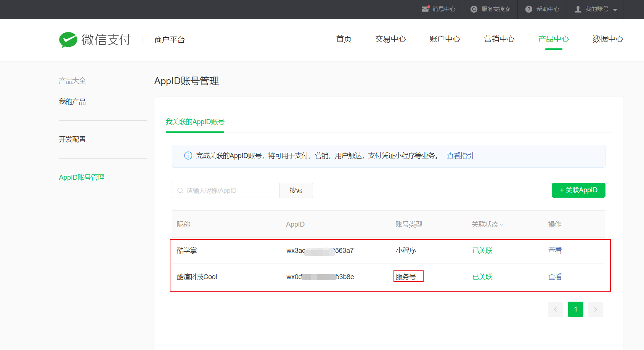Open 营销中心 in the main navigation

499,39
